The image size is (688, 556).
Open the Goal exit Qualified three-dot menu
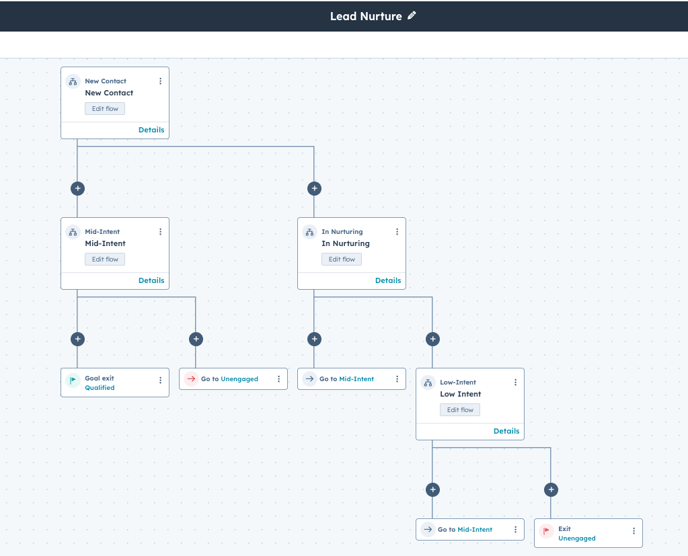(x=160, y=380)
